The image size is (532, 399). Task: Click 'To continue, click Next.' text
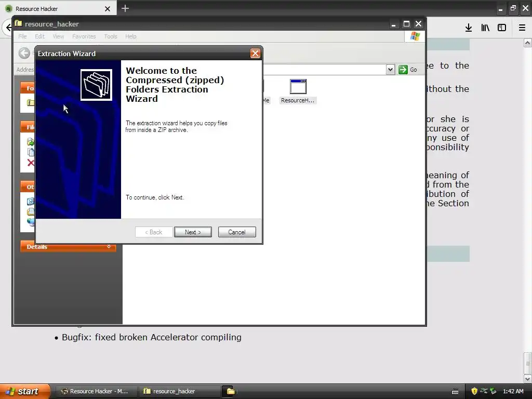(x=155, y=197)
